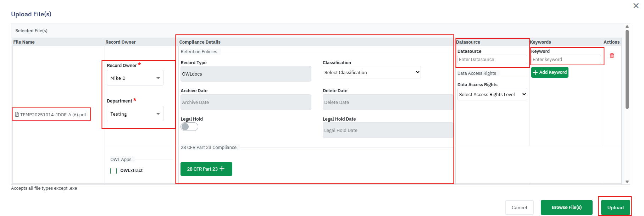
Task: Click the PDF file icon beside TEMP20251014-JDOE-A
Action: point(17,115)
